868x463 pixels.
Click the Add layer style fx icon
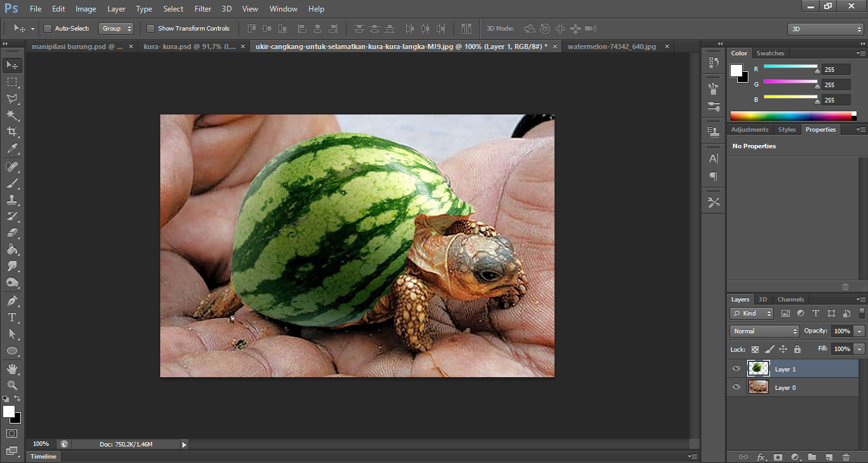762,457
